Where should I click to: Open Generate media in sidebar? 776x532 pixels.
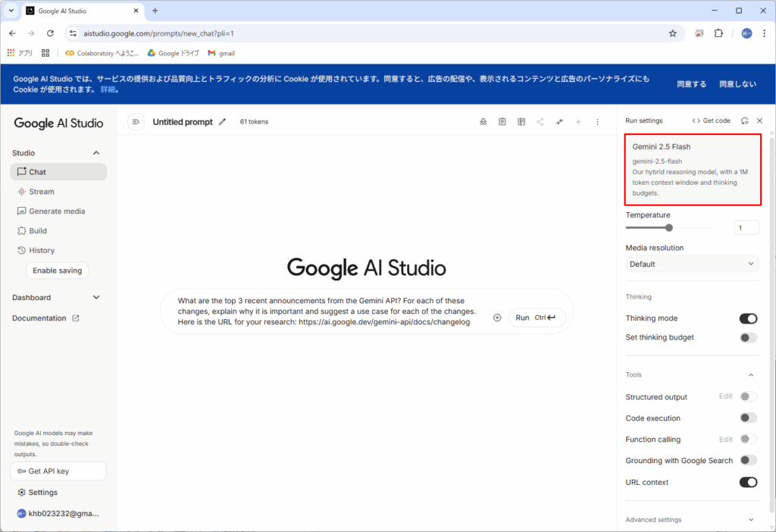pos(58,211)
